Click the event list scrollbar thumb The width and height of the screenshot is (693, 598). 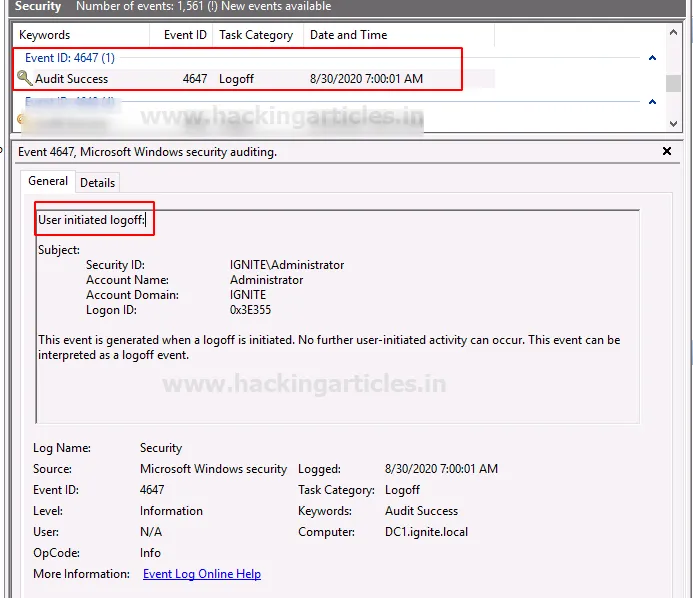[673, 83]
